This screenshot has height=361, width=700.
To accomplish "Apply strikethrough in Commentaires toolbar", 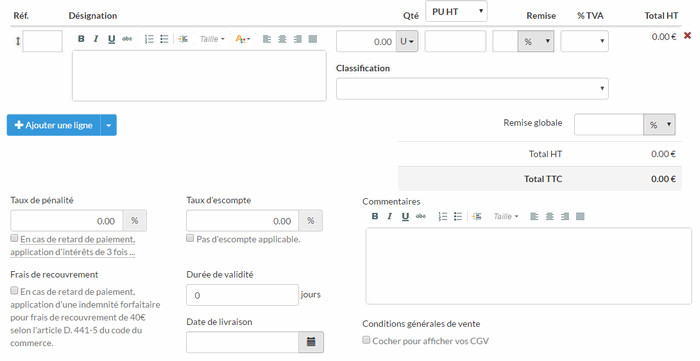I will (421, 216).
